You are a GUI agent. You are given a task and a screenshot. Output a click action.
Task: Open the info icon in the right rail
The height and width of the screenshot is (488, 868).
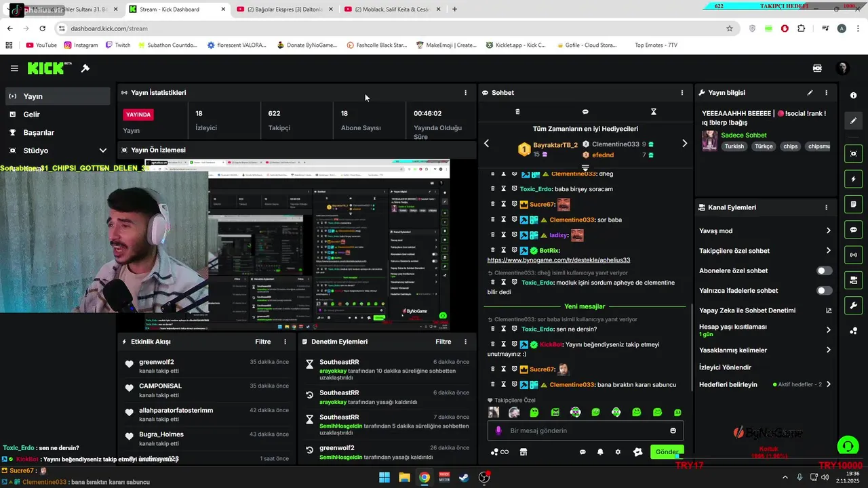[x=853, y=96]
